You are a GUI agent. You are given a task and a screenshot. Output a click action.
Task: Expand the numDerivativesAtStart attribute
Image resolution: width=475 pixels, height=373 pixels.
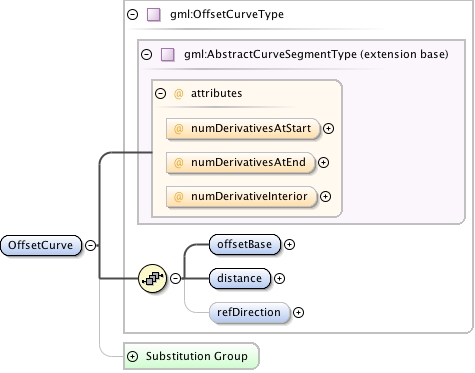click(x=329, y=129)
